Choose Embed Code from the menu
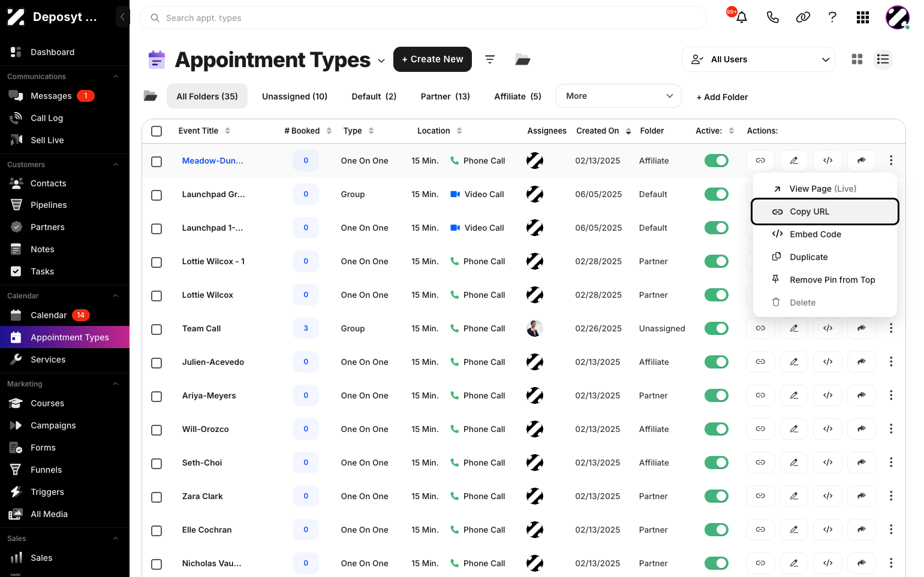This screenshot has width=924, height=577. coord(825,234)
